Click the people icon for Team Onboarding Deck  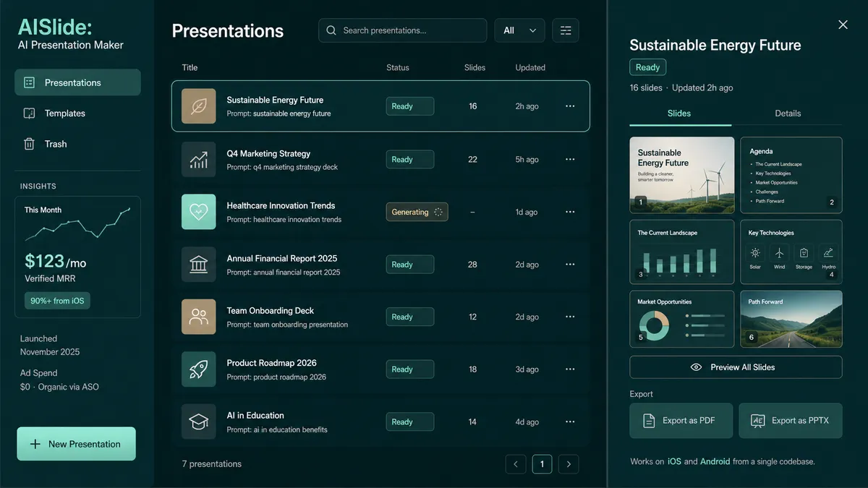tap(198, 317)
